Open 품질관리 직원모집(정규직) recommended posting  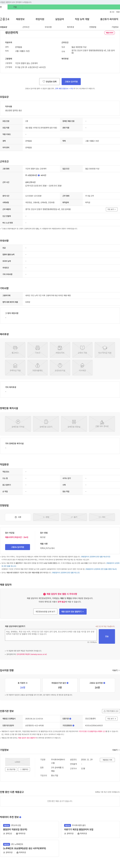coord(15,830)
